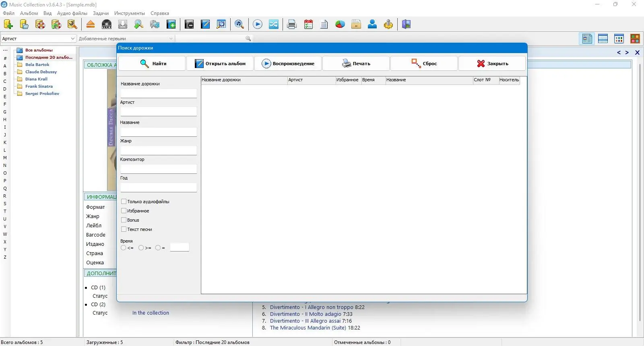Screen dimensions: 644x346
Task: Click the printer icon in main toolbar
Action: (292, 25)
